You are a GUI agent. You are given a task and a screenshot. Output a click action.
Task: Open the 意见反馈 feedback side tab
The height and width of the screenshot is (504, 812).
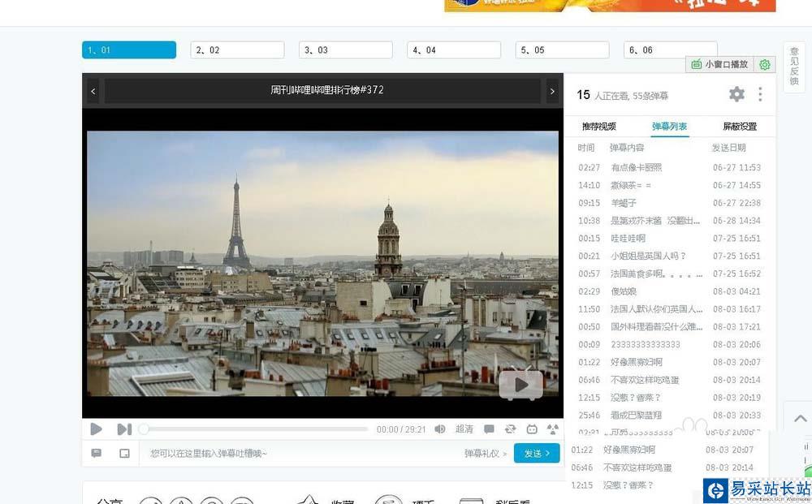point(794,67)
